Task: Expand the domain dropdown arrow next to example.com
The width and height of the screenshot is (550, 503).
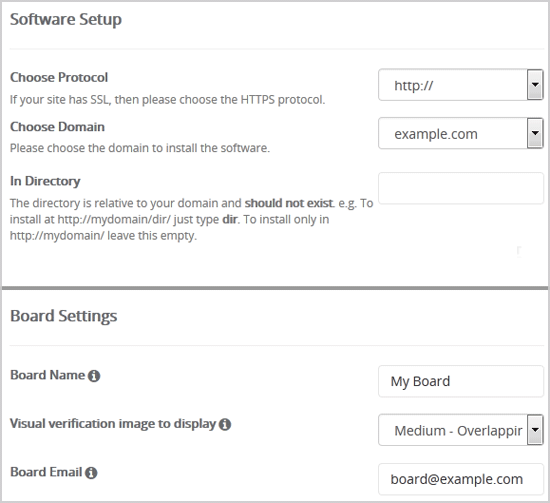Action: 535,133
